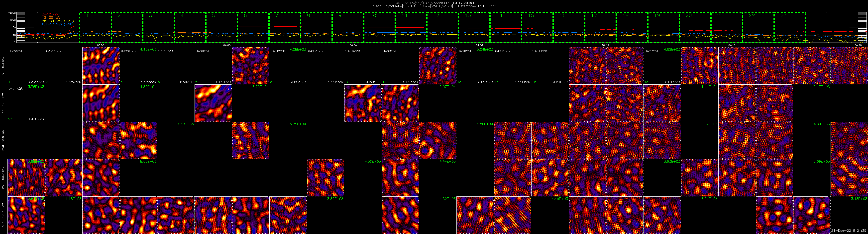Click the 'clean' algorithm label
The width and height of the screenshot is (868, 234).
coord(377,6)
